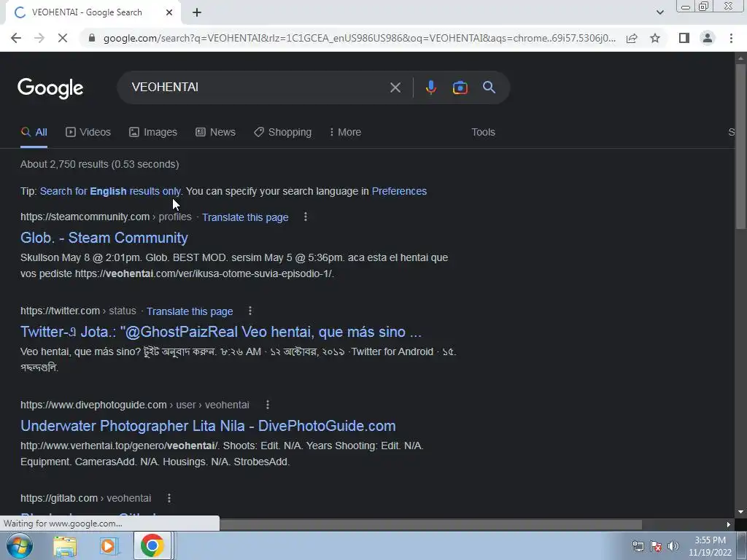
Task: Click inside the Google search field
Action: tap(258, 87)
